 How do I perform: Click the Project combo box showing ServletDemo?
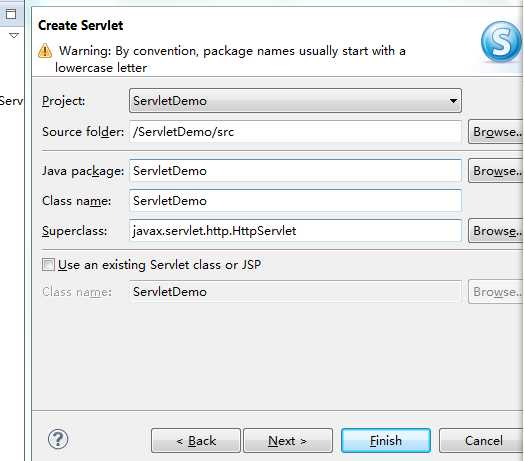(295, 101)
